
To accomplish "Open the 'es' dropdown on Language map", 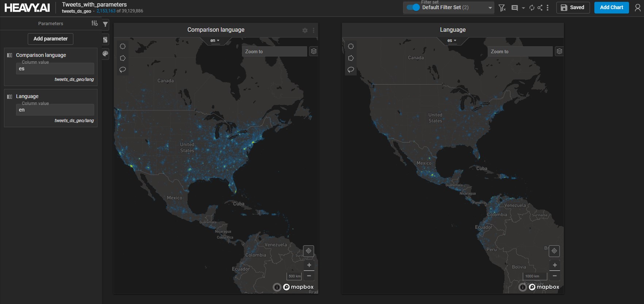I will (x=452, y=40).
